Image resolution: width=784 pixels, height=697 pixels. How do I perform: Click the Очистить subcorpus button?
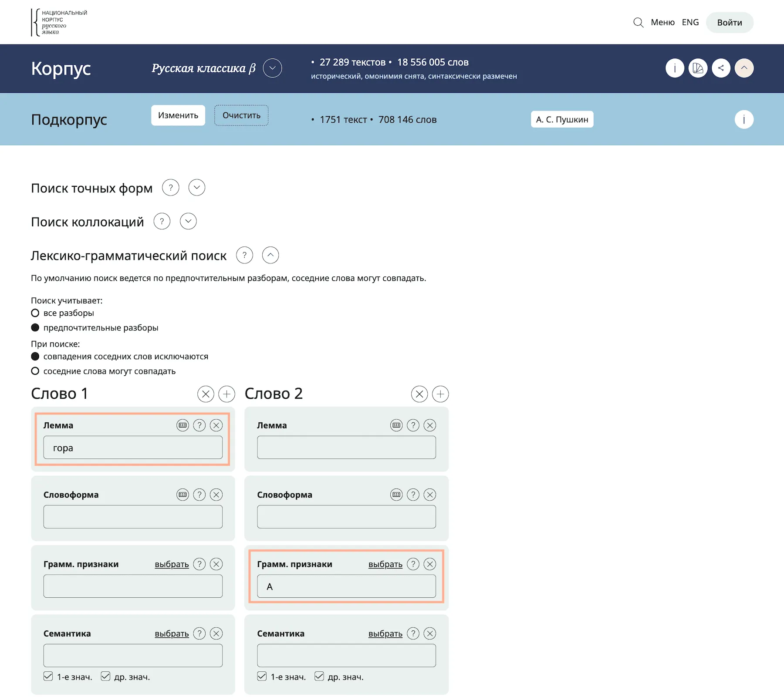point(241,115)
